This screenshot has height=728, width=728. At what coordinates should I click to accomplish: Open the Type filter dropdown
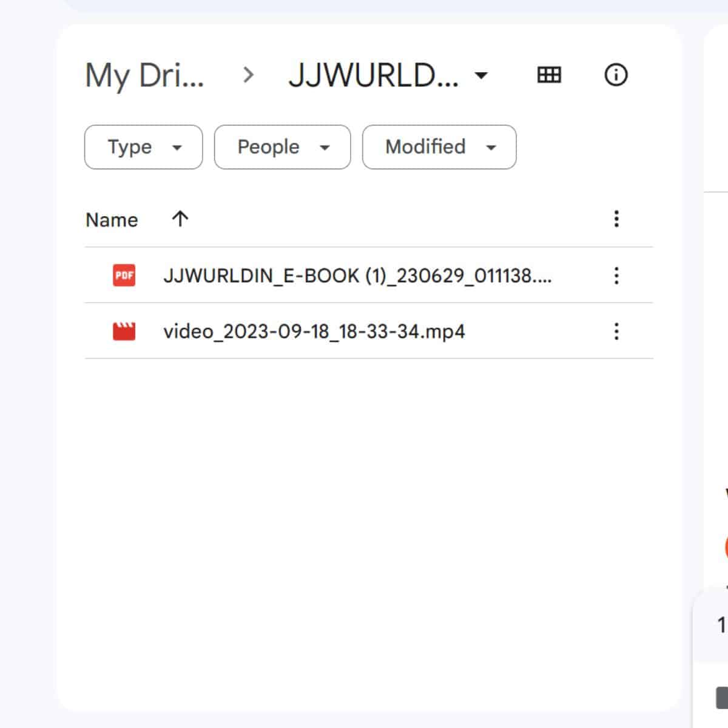click(x=143, y=147)
